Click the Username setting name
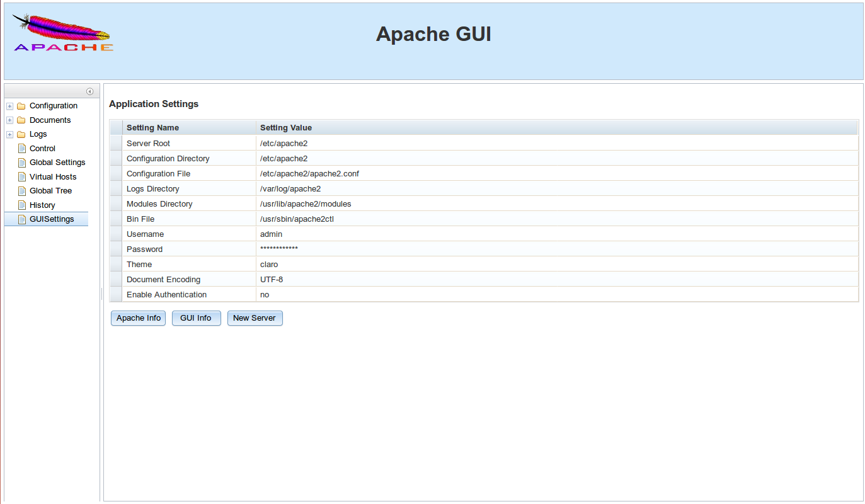 coord(145,234)
